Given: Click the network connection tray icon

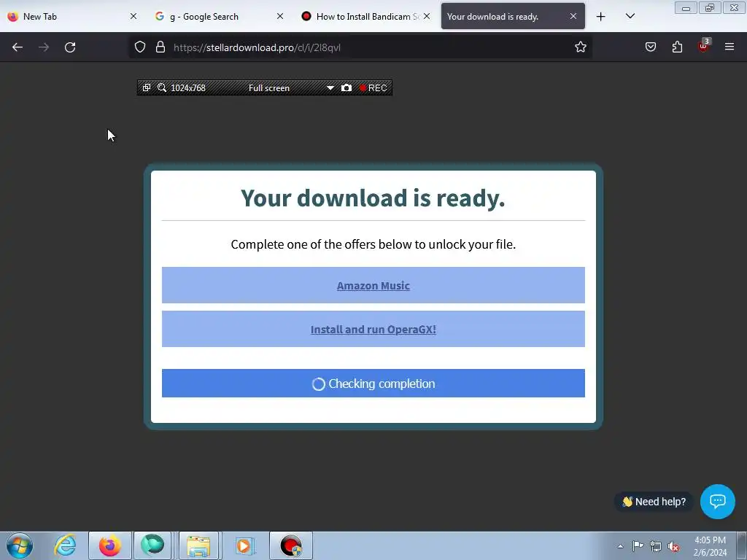Looking at the screenshot, I should point(656,546).
